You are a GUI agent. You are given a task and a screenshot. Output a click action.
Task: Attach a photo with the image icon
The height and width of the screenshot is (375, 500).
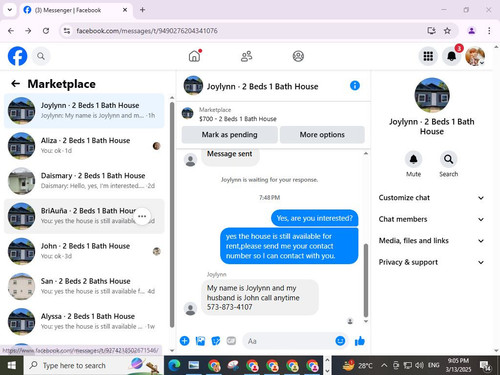[x=200, y=341]
